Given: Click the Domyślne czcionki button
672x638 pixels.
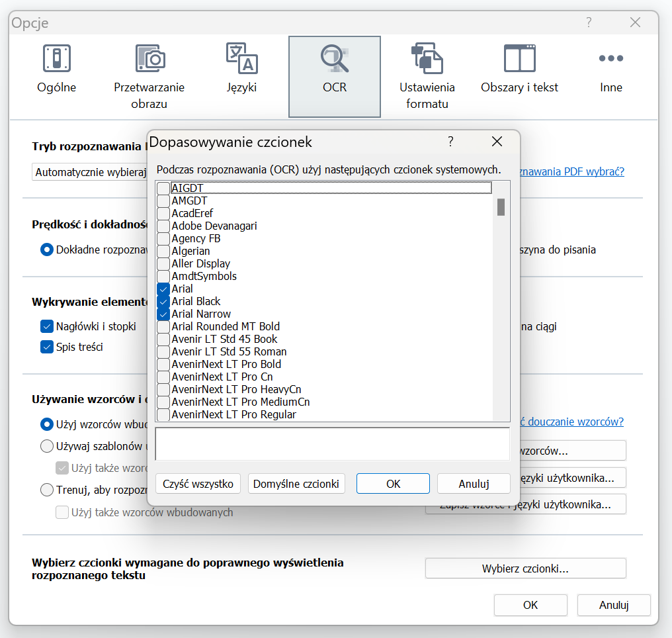Looking at the screenshot, I should [297, 484].
